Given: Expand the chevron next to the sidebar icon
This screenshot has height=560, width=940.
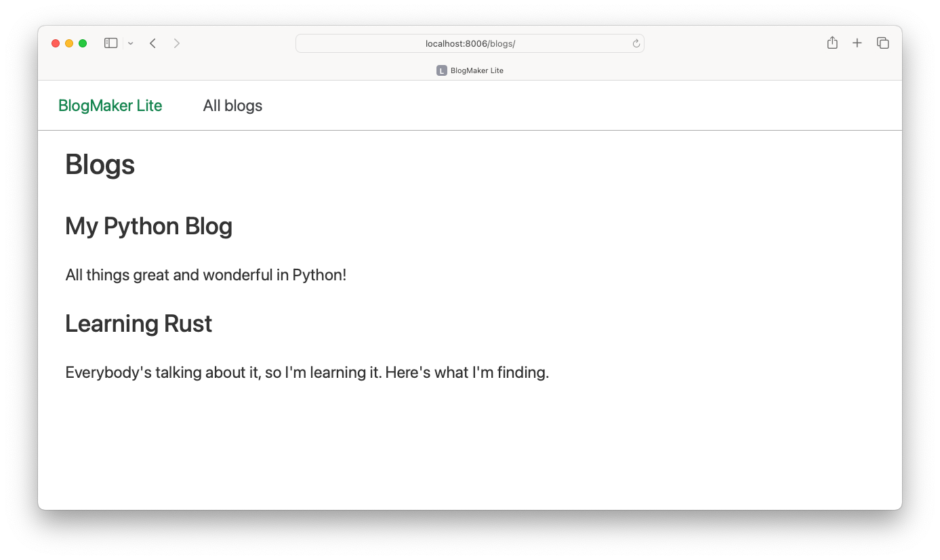Looking at the screenshot, I should pyautogui.click(x=130, y=43).
